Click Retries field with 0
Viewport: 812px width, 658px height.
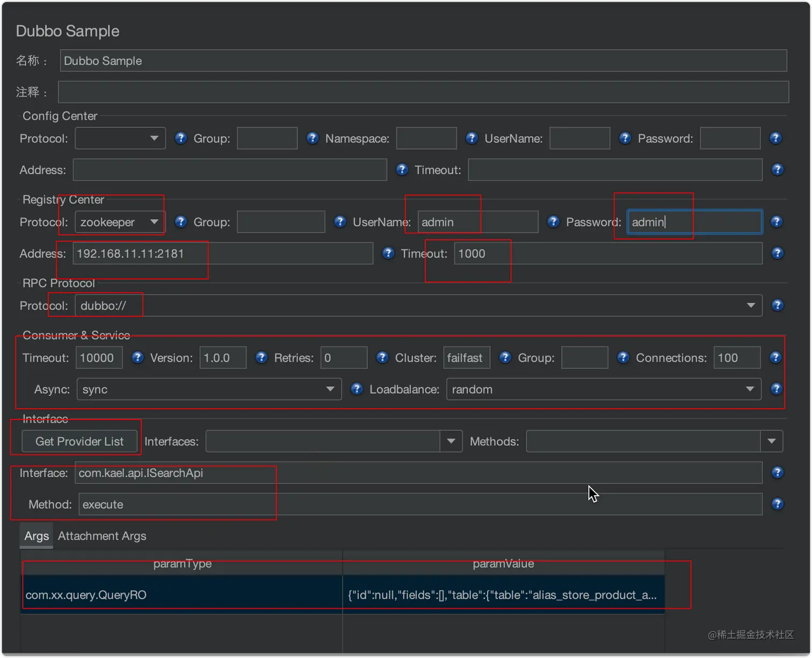[x=344, y=358]
